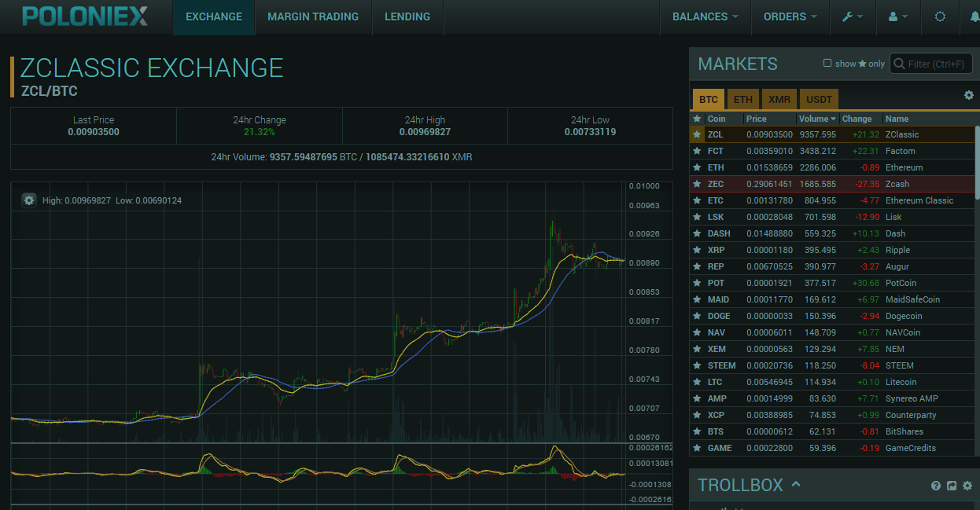
Task: Open the Markets panel settings gear
Action: [x=969, y=95]
